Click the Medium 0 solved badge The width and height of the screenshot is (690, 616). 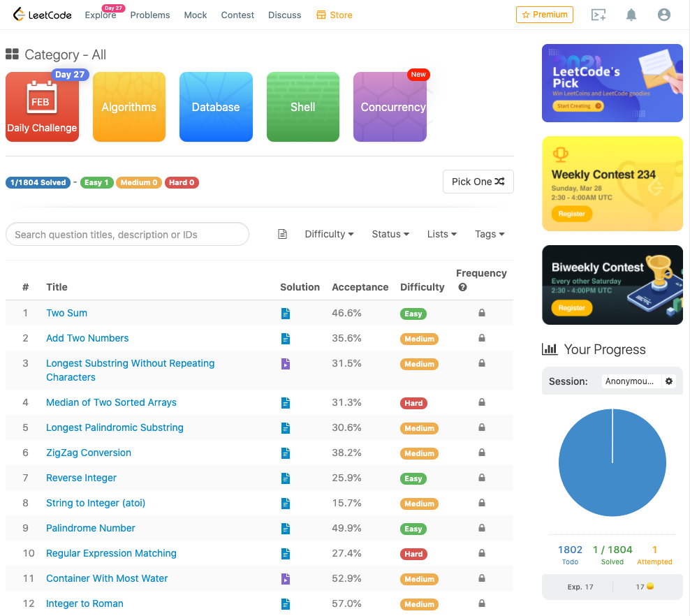pos(139,182)
